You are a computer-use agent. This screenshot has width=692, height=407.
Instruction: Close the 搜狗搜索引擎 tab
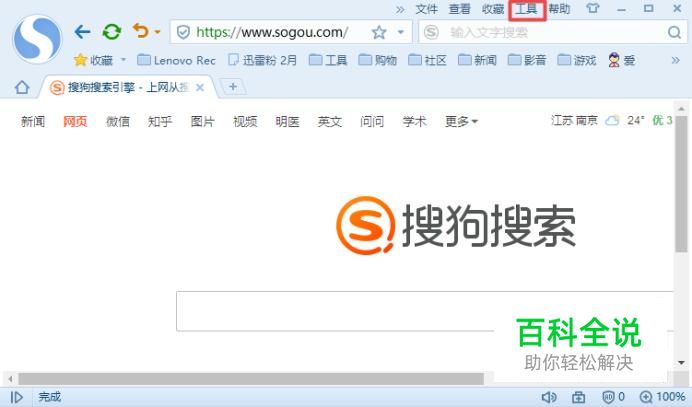click(x=199, y=87)
